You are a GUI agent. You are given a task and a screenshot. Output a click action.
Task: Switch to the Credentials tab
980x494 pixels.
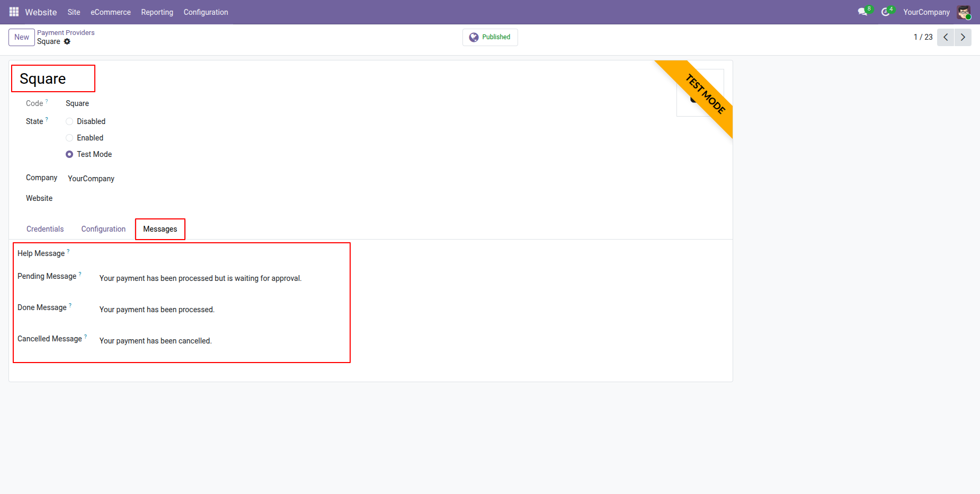coord(45,229)
